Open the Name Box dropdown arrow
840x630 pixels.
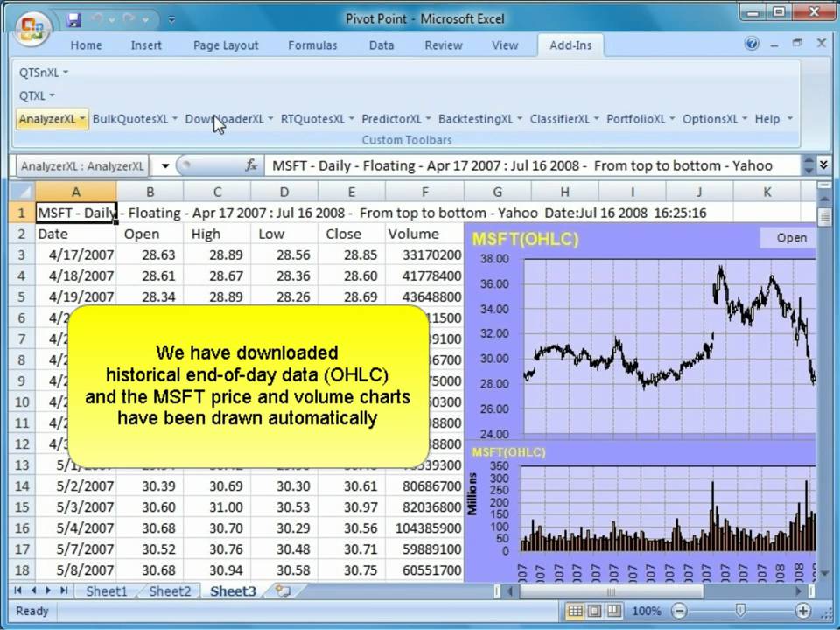tap(165, 166)
